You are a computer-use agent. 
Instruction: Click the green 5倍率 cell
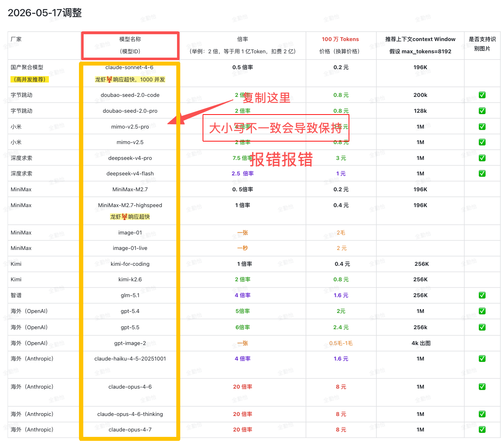coord(243,311)
